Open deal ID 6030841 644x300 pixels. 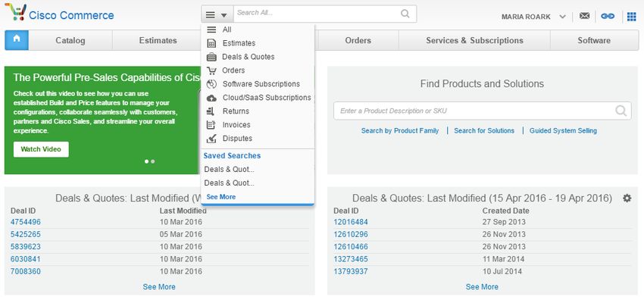pos(26,259)
